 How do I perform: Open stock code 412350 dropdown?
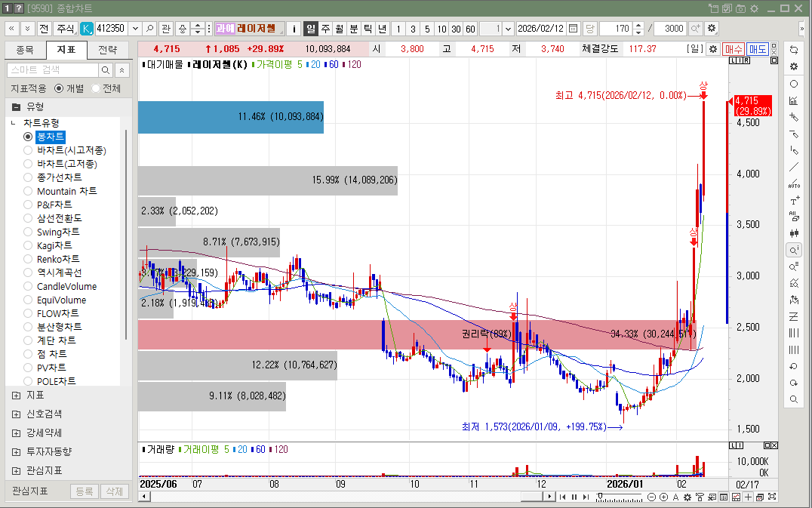[135, 29]
